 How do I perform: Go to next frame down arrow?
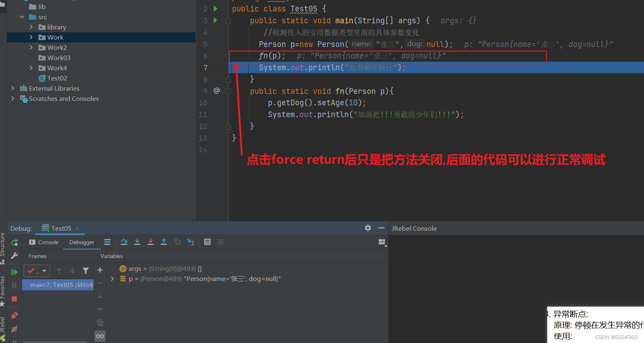pyautogui.click(x=73, y=270)
